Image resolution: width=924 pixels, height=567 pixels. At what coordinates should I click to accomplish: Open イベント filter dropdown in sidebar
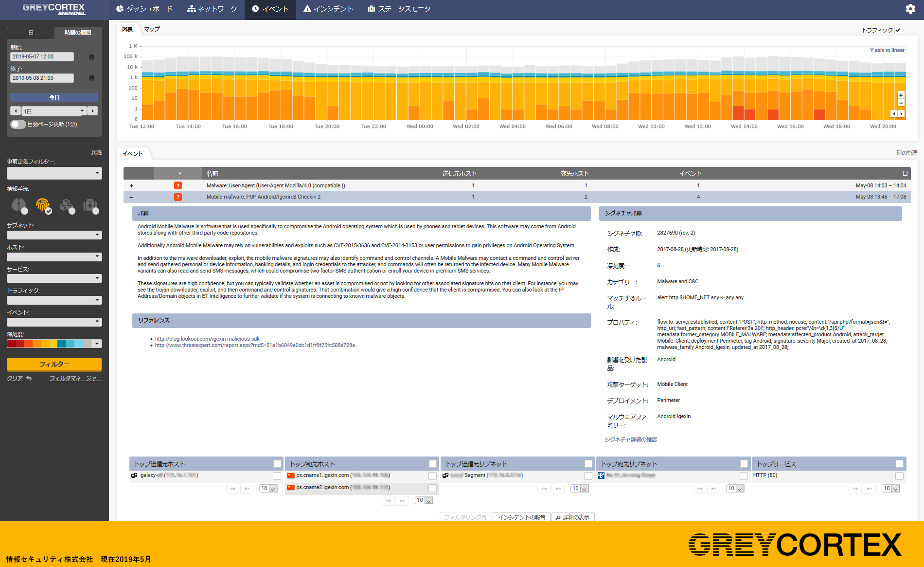54,322
